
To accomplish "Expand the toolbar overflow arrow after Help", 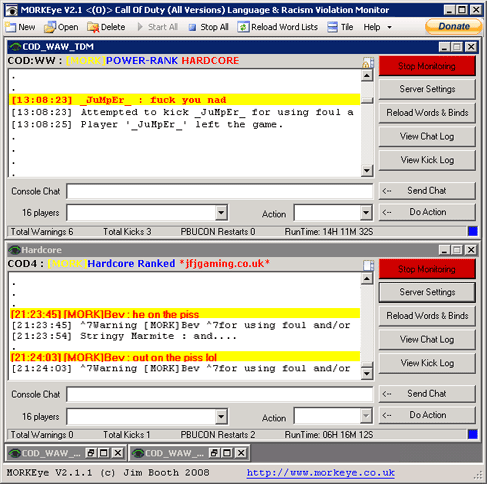I will 389,27.
